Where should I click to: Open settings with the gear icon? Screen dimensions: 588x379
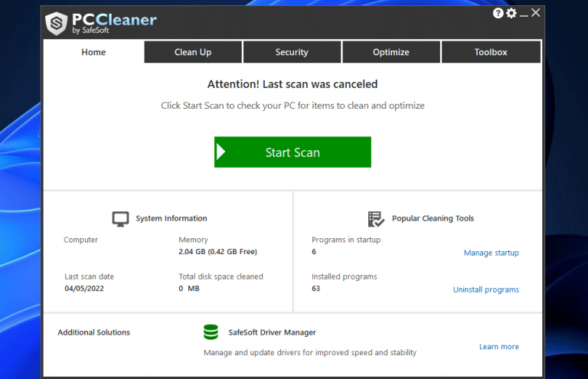point(511,13)
